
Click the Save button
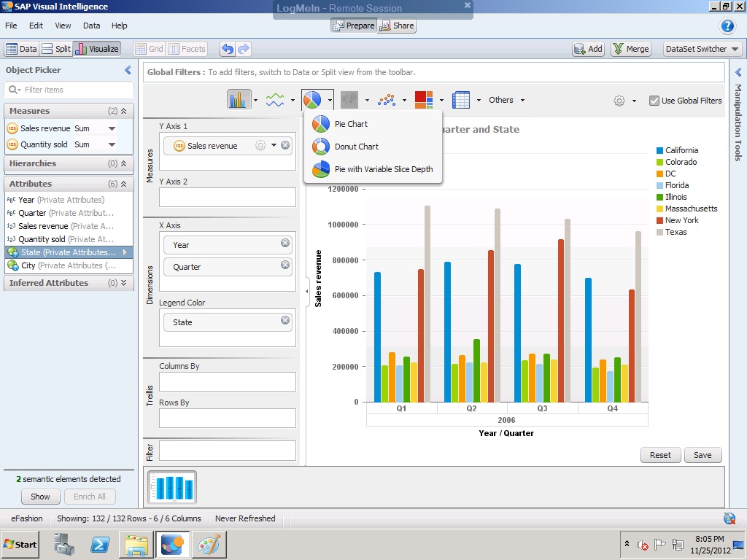pyautogui.click(x=703, y=455)
